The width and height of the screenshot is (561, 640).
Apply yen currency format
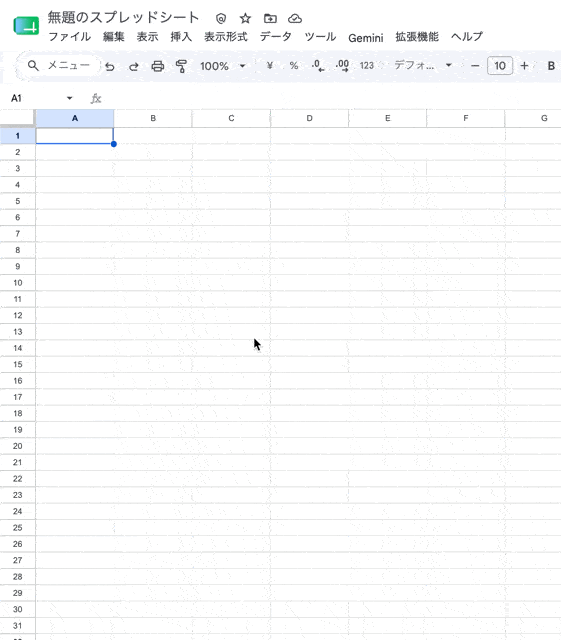pos(269,66)
